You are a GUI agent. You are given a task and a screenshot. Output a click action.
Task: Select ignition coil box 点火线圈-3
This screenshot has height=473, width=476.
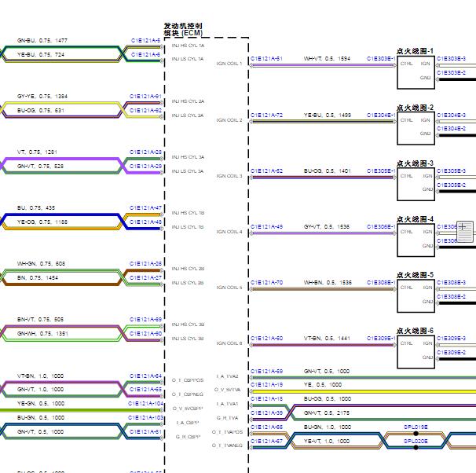pos(416,184)
